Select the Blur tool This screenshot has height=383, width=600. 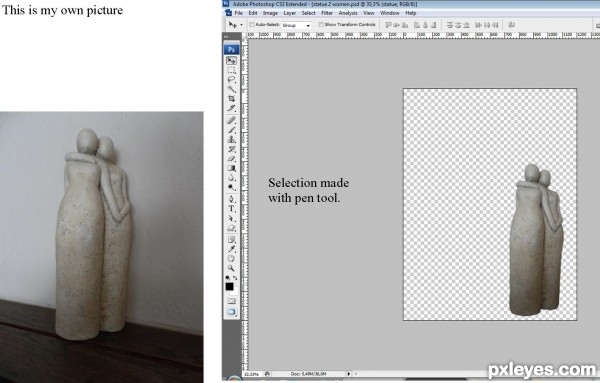pos(232,178)
